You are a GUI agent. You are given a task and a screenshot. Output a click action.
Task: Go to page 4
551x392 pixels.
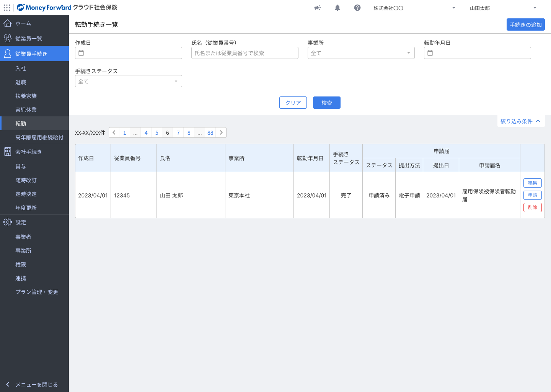pos(146,132)
